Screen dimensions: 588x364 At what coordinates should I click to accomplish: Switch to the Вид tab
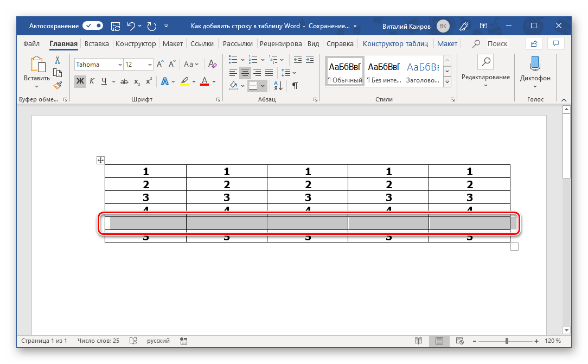point(313,43)
